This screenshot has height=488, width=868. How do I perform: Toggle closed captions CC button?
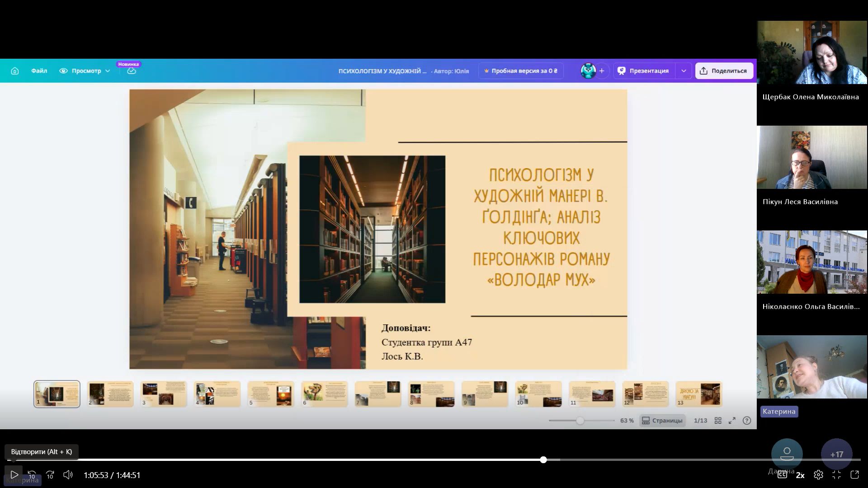(782, 475)
